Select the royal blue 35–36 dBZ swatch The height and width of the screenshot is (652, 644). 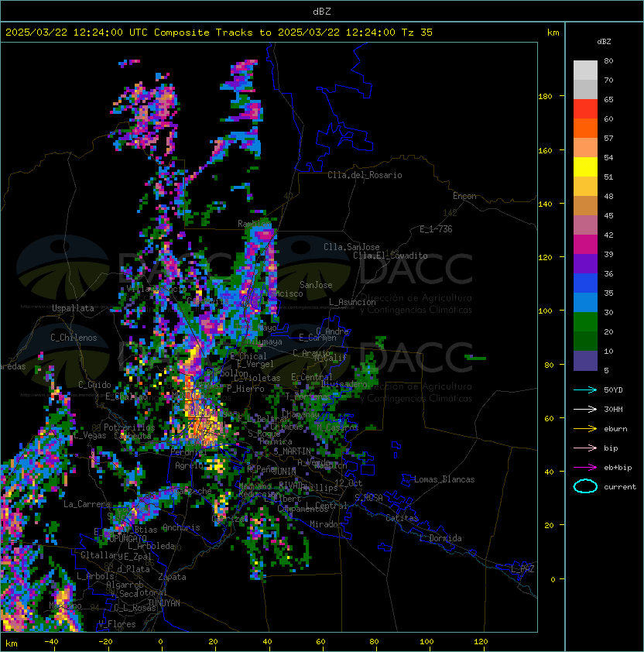pos(585,283)
